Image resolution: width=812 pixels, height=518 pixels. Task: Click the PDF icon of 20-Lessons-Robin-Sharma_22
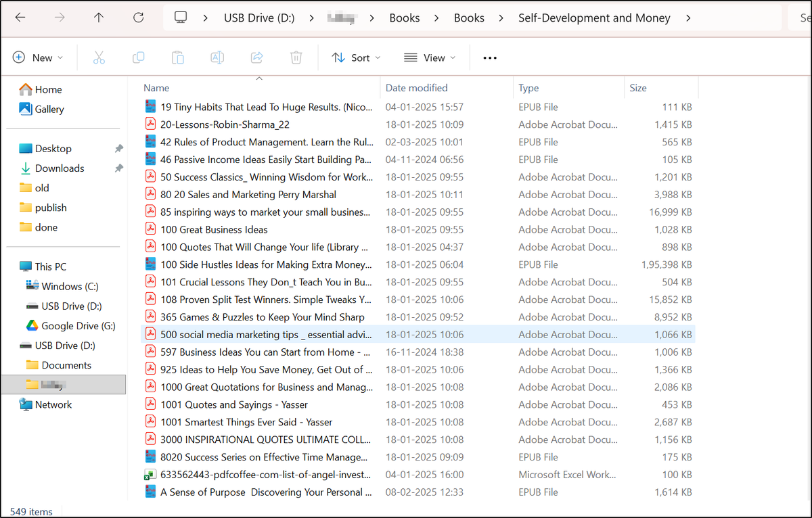point(150,124)
